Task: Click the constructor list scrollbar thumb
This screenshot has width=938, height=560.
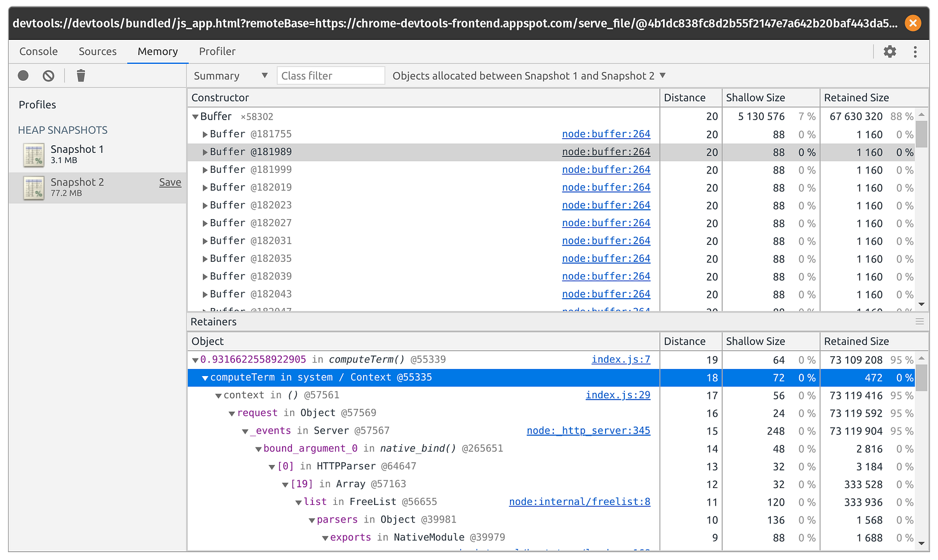Action: pyautogui.click(x=922, y=134)
